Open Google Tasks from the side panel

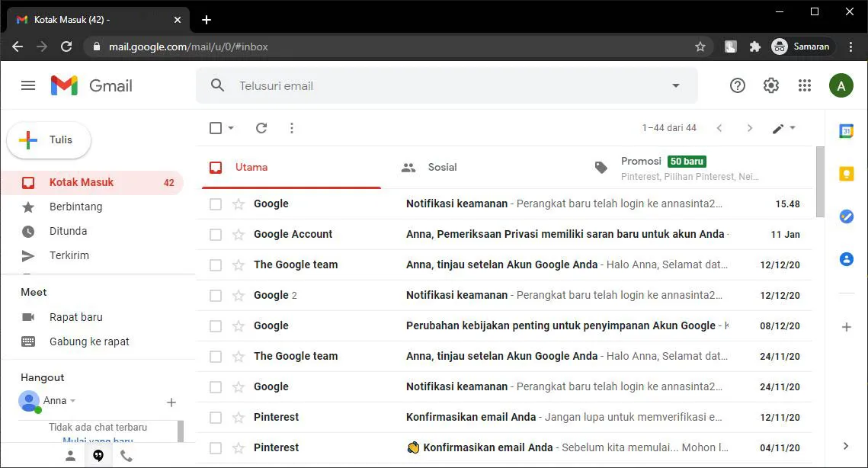(x=846, y=216)
